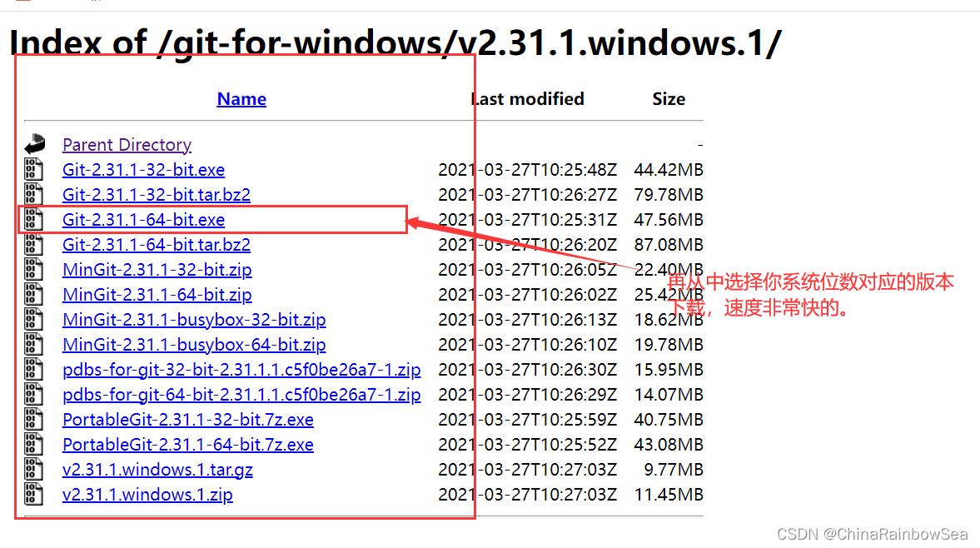Image resolution: width=980 pixels, height=548 pixels.
Task: Select size value 47.56MB
Action: click(668, 219)
